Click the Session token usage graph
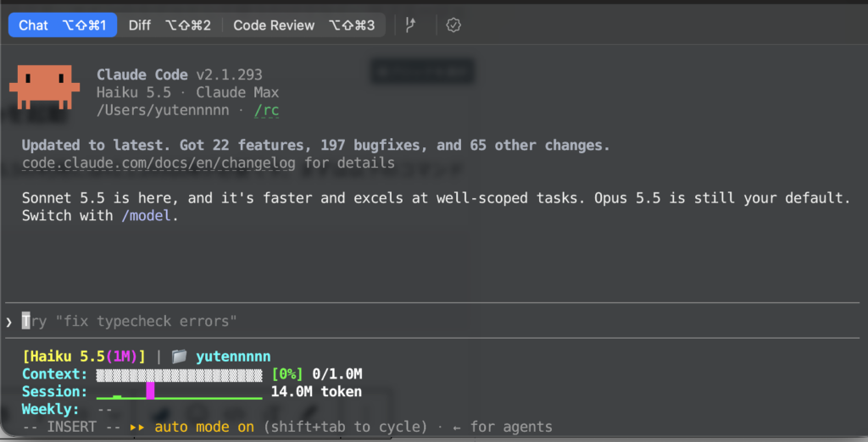 click(x=180, y=392)
